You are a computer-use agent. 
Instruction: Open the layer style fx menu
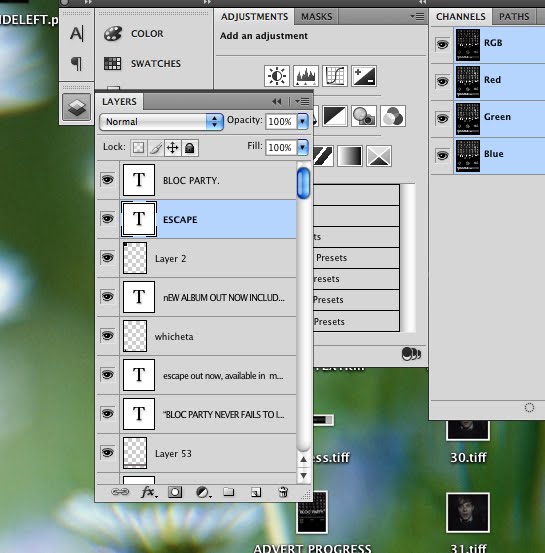(x=149, y=492)
